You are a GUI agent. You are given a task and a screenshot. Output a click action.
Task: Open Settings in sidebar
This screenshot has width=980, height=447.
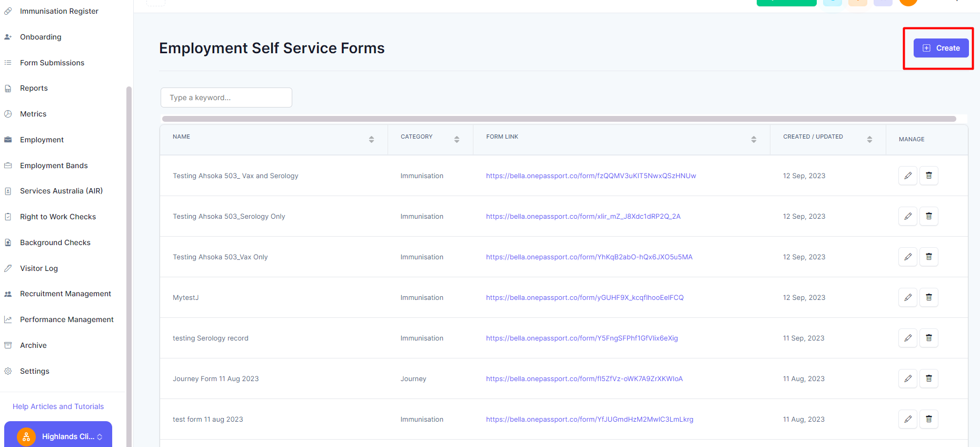[35, 371]
